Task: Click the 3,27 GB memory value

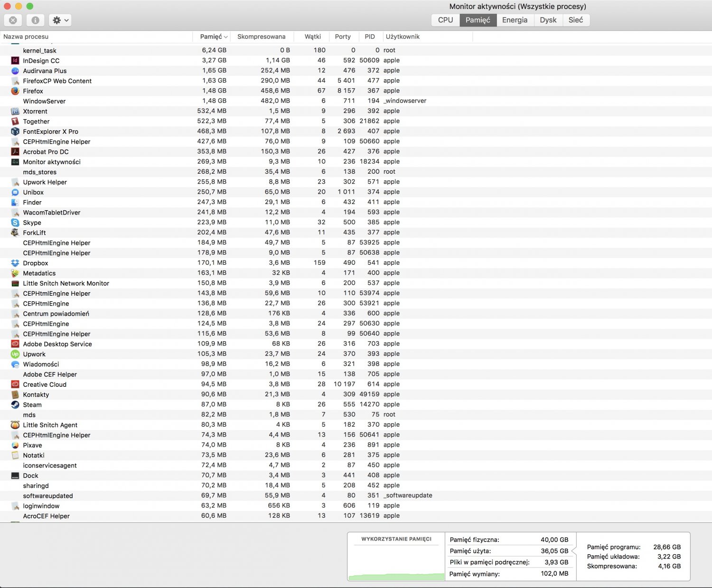Action: click(214, 60)
